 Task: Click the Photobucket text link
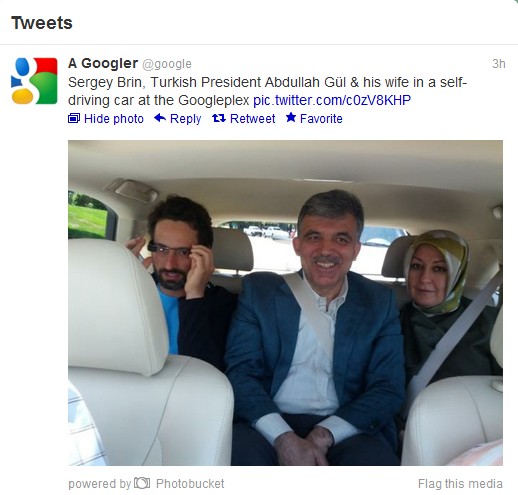point(190,483)
